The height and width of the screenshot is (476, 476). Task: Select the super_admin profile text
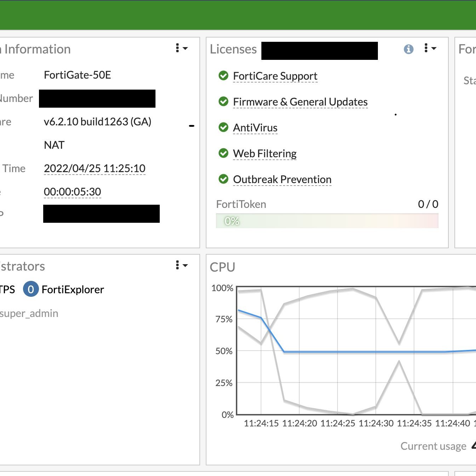coord(29,313)
